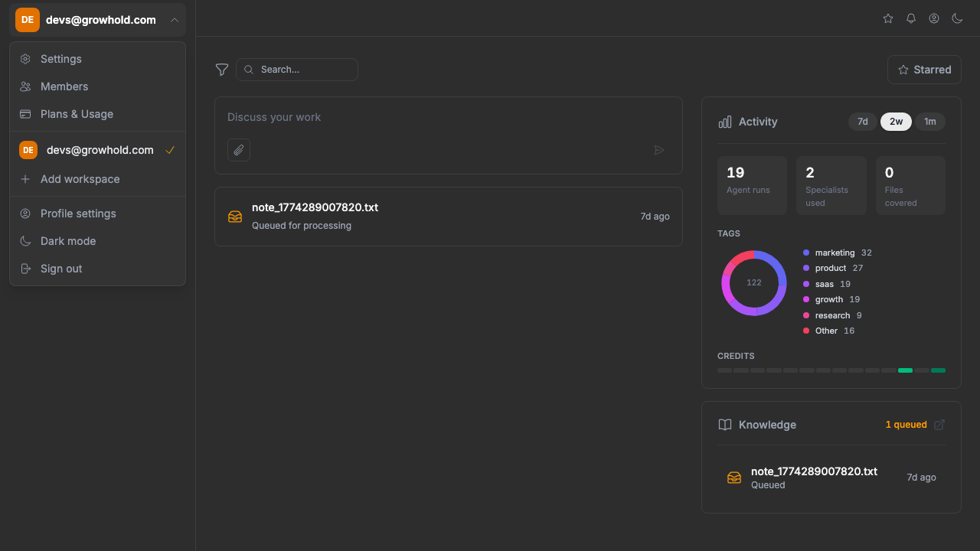Choose Add workspace option

pos(80,179)
